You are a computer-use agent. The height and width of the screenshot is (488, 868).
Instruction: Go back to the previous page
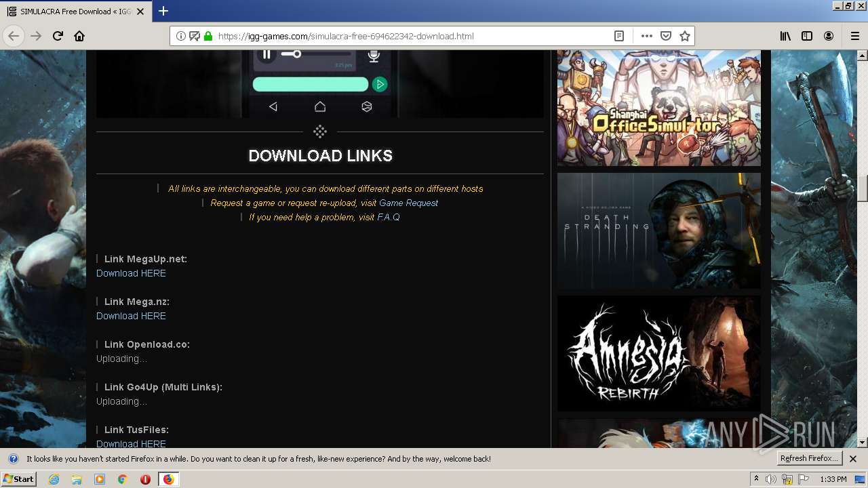tap(14, 36)
